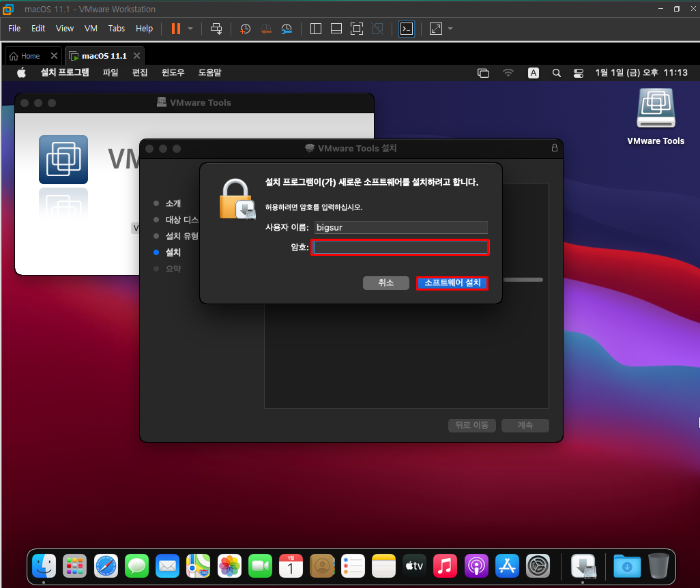Open Messages from the Dock
Viewport: 700px width, 588px height.
point(136,566)
